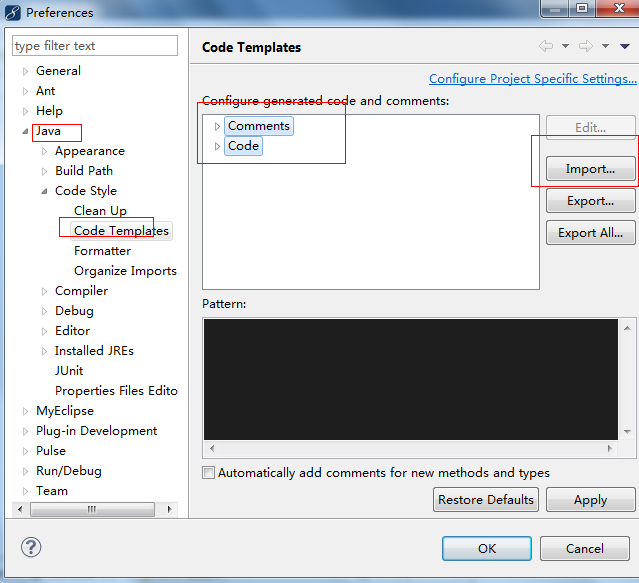Expand the Help tree node

25,111
